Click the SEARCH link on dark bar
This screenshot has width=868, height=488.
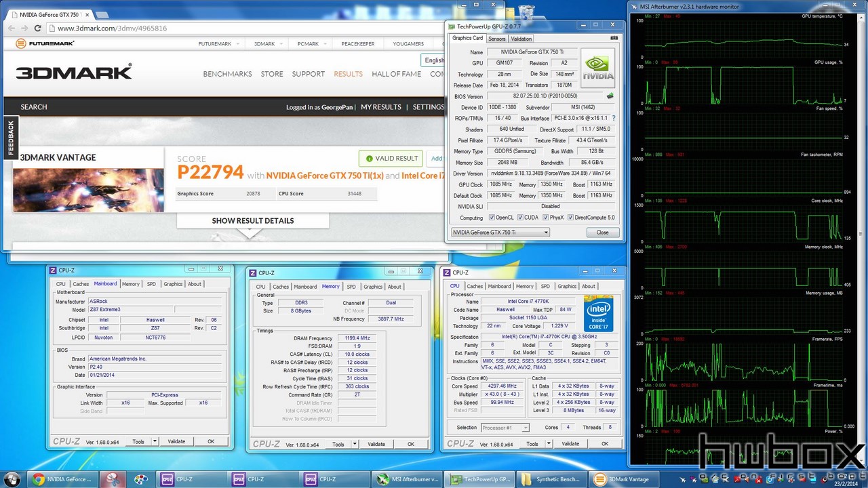[34, 107]
